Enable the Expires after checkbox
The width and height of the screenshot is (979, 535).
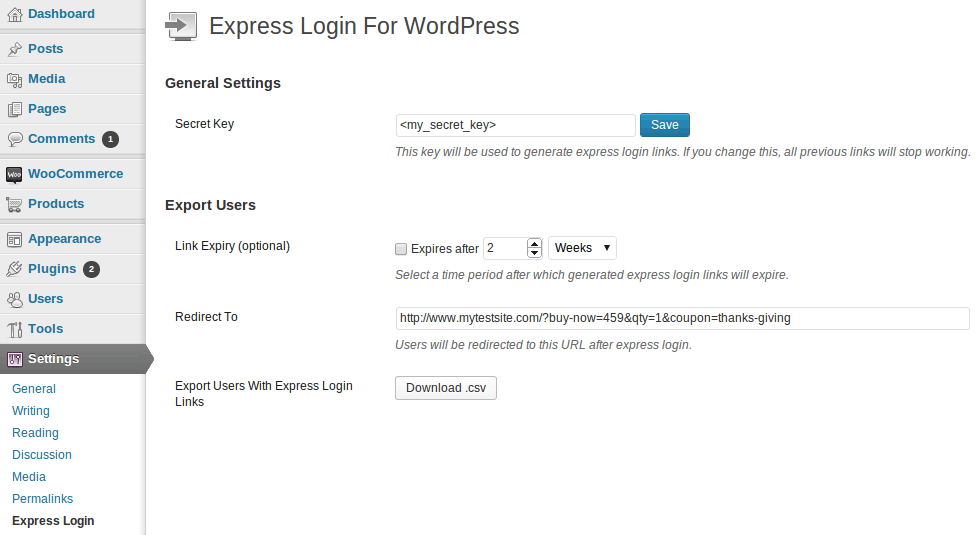click(401, 249)
